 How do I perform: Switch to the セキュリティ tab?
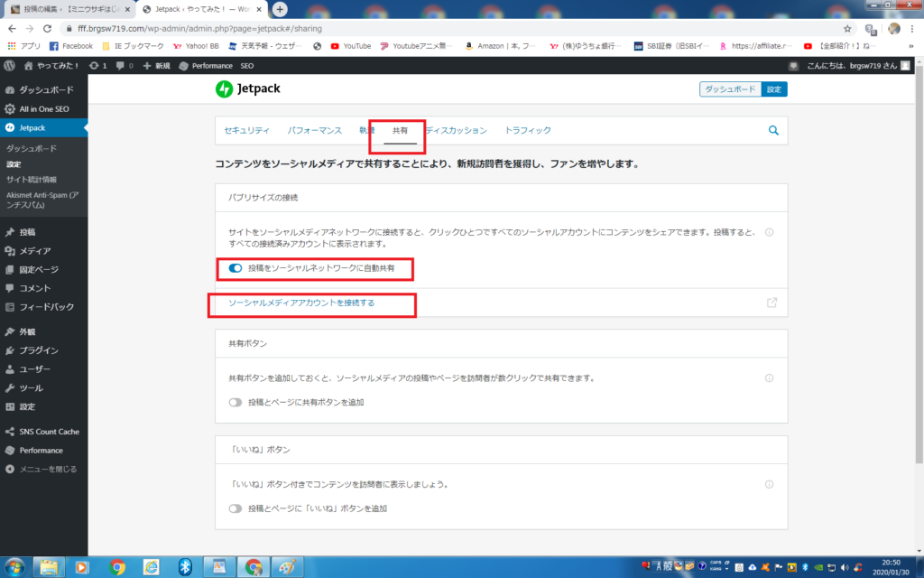point(246,130)
